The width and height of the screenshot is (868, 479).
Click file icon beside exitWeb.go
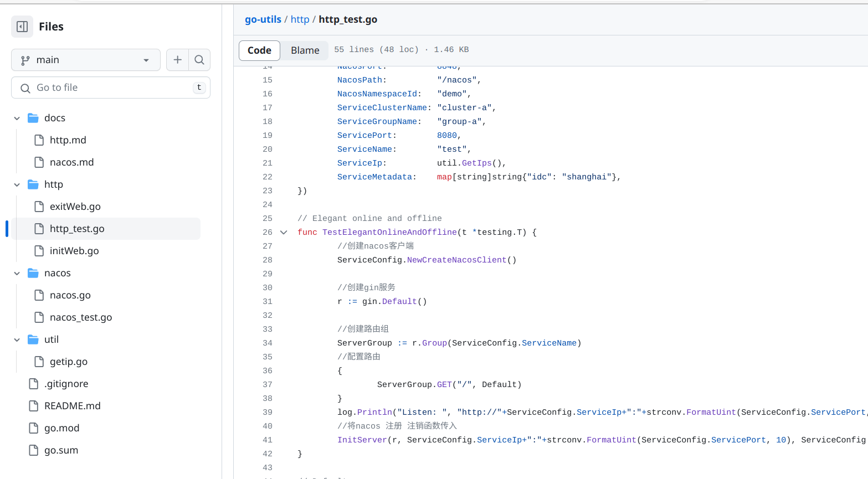tap(39, 207)
